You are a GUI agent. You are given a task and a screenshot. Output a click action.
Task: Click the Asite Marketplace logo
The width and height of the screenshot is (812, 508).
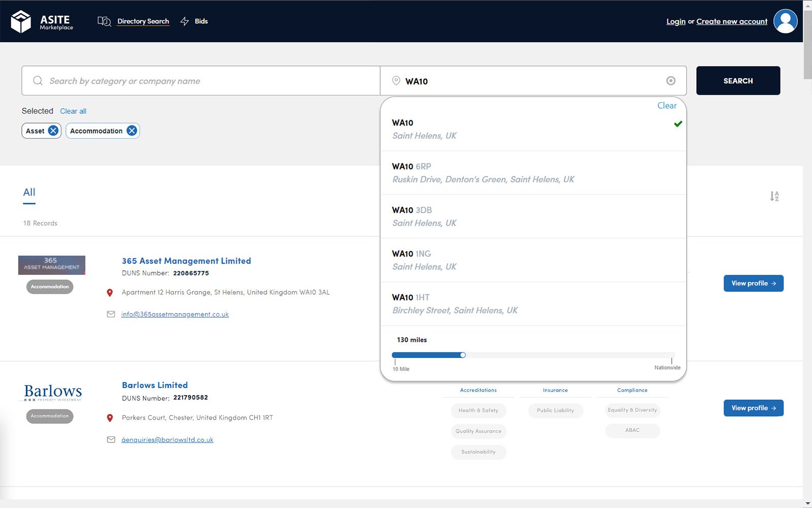42,21
